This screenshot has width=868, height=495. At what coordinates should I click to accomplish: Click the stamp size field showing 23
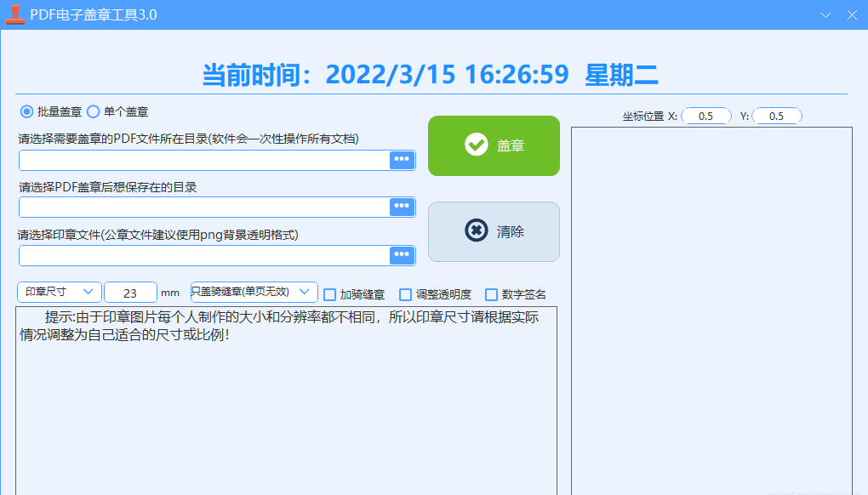(x=130, y=293)
